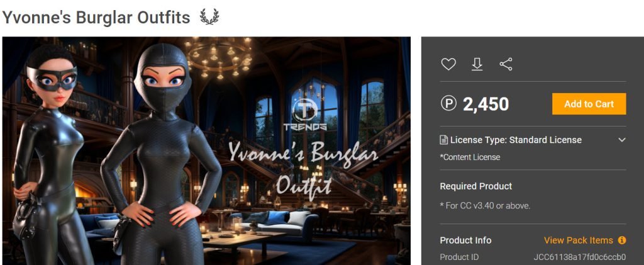This screenshot has height=265, width=644.
Task: Expand the license type chevron arrow
Action: tap(622, 140)
